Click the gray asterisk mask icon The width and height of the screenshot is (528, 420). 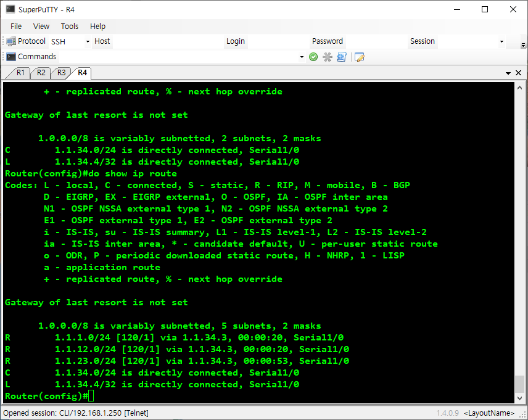point(328,57)
